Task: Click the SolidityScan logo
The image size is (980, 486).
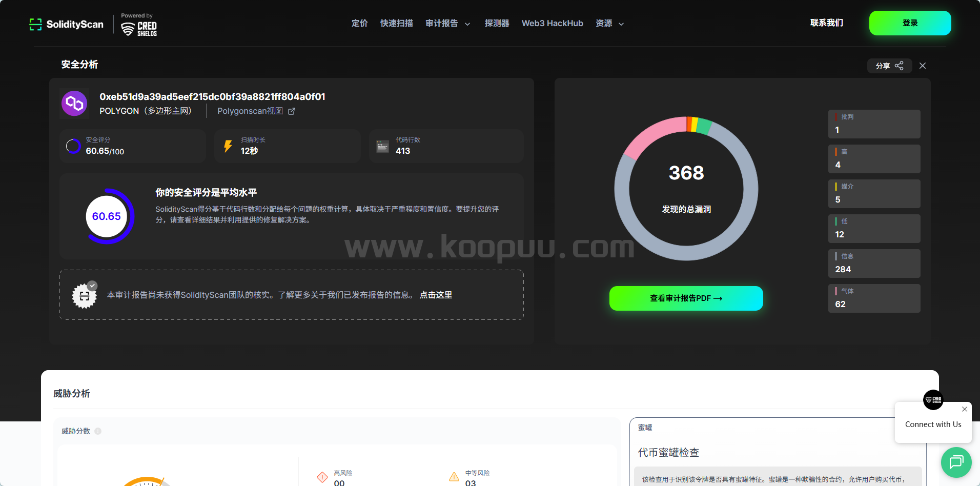Action: (x=66, y=24)
